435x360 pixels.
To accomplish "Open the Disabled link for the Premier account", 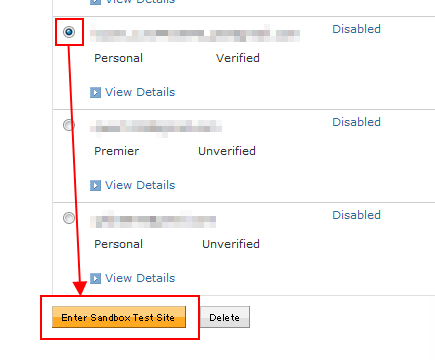I will [x=356, y=122].
